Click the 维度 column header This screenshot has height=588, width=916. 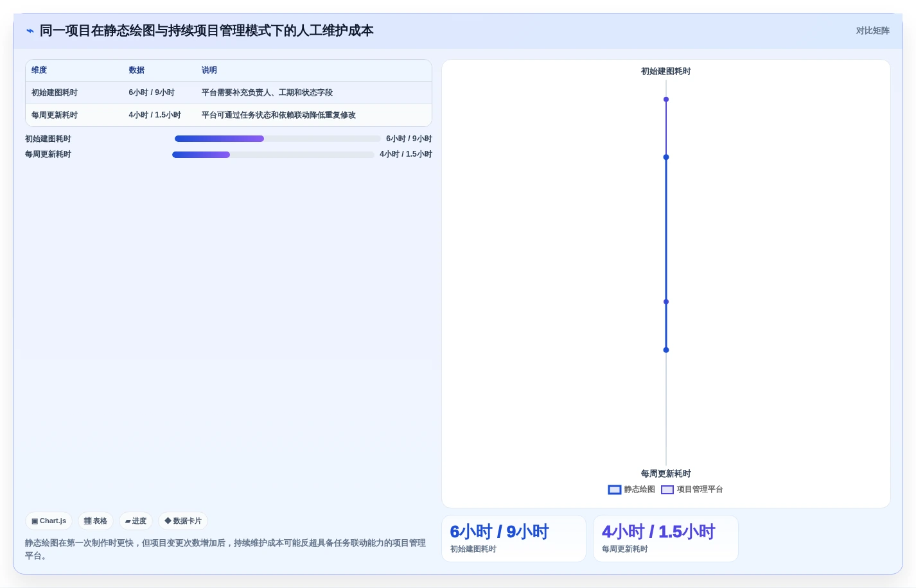point(39,71)
